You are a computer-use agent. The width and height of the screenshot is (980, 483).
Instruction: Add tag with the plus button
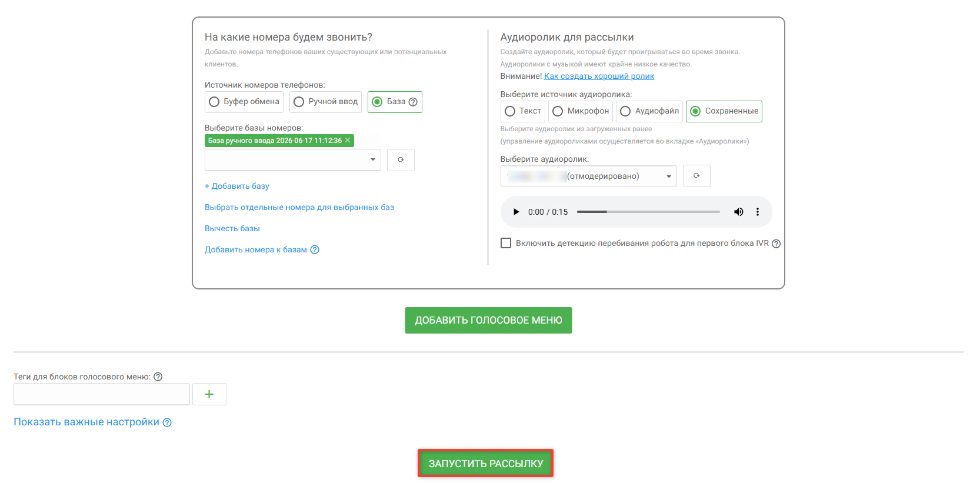tap(209, 394)
